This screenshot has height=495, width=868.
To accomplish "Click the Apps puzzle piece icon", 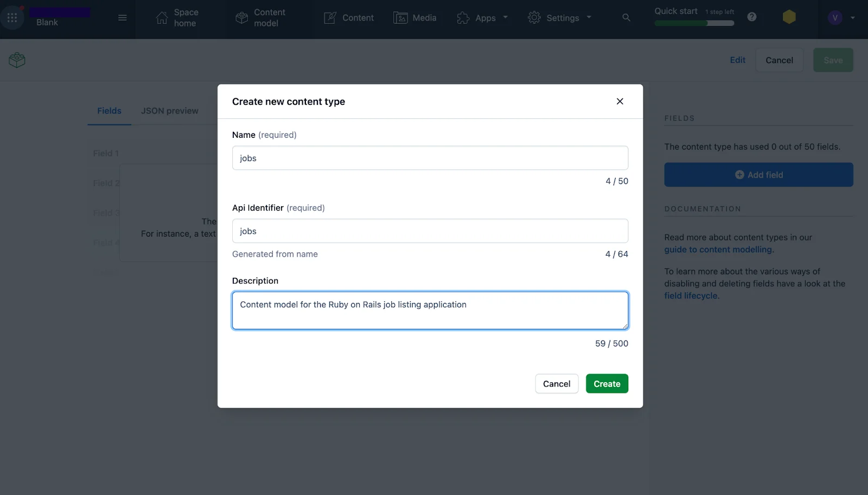I will (x=463, y=18).
